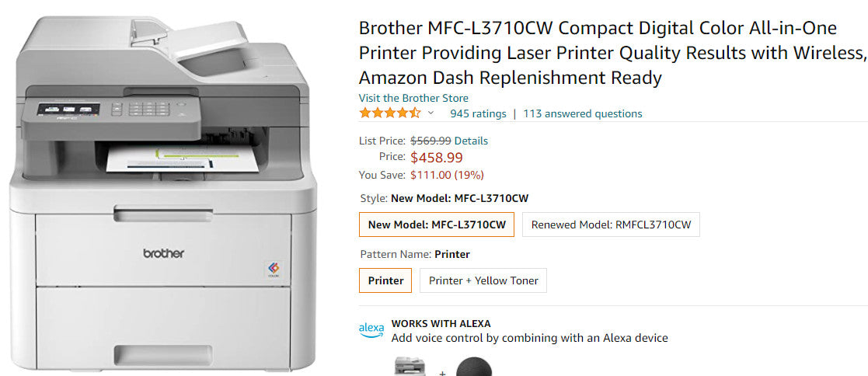
Task: Click the small printer thumbnail near Alexa
Action: click(x=409, y=367)
